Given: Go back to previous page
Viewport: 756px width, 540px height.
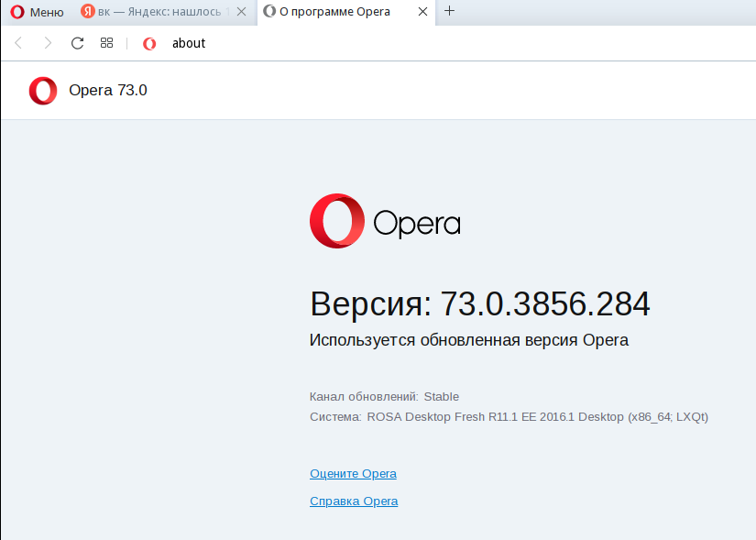Looking at the screenshot, I should pyautogui.click(x=18, y=43).
